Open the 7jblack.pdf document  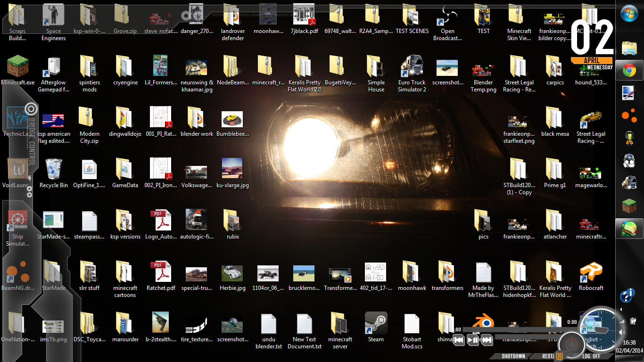[304, 20]
